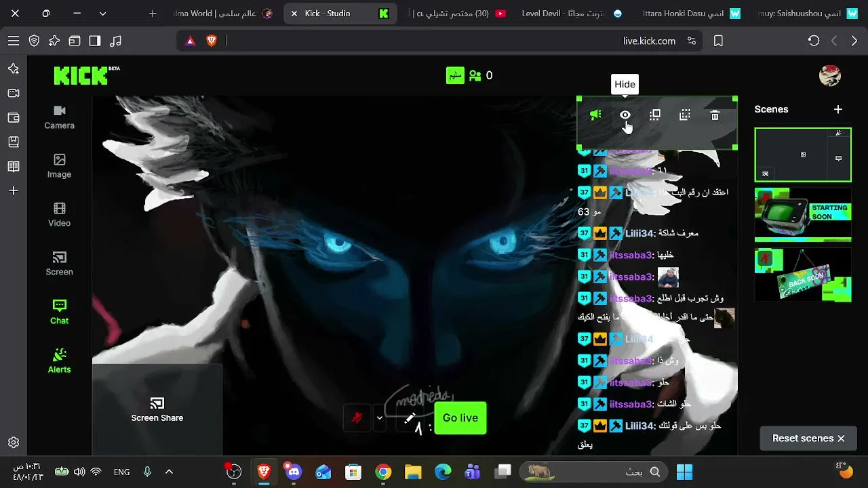The width and height of the screenshot is (868, 488).
Task: Open the Alerts source option
Action: pyautogui.click(x=59, y=361)
